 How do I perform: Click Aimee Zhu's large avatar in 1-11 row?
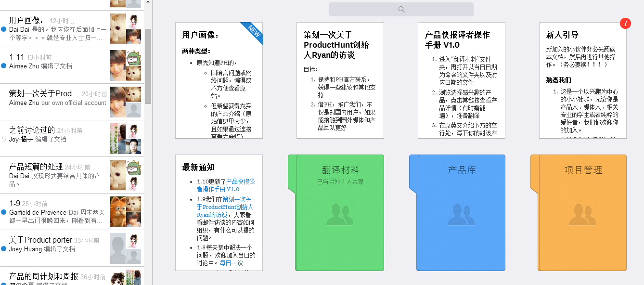117,65
